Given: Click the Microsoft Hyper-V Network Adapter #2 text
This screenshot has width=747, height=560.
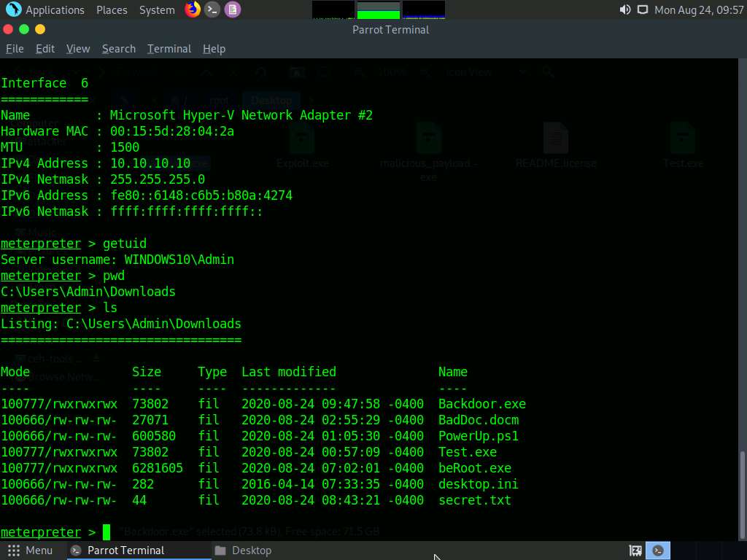Looking at the screenshot, I should pos(241,115).
